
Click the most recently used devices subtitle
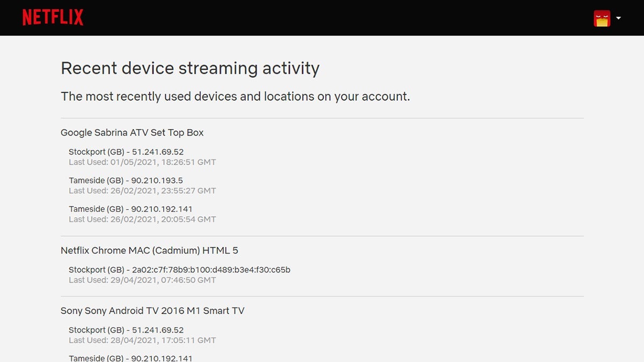click(235, 97)
